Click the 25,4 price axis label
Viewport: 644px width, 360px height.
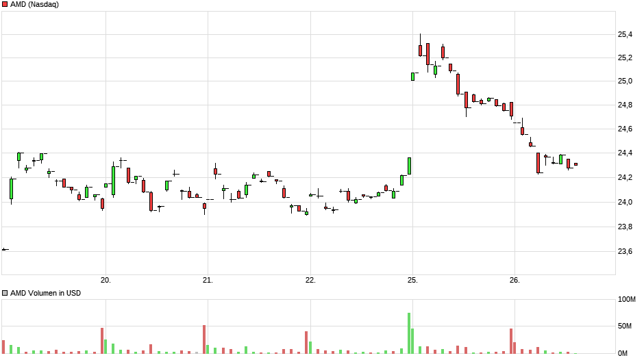click(x=627, y=35)
